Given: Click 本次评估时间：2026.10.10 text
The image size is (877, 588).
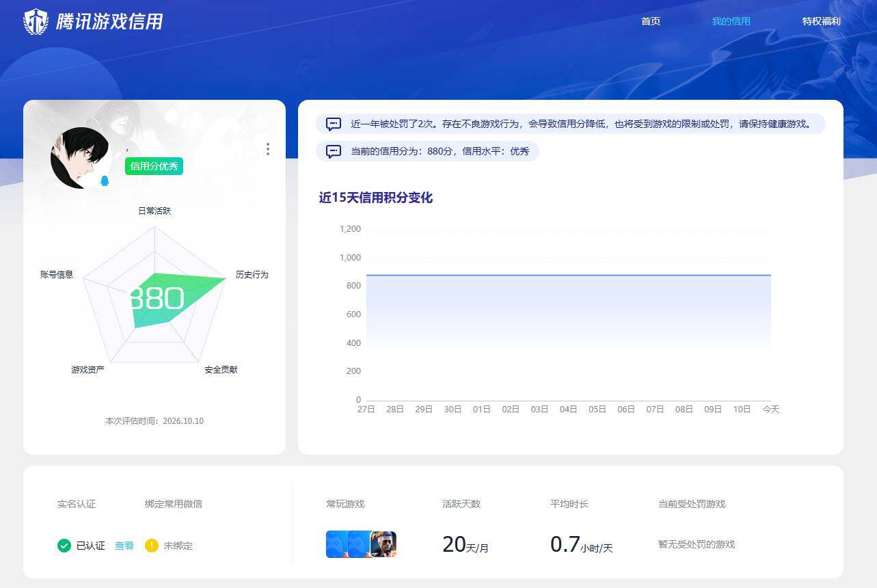Looking at the screenshot, I should coord(154,420).
